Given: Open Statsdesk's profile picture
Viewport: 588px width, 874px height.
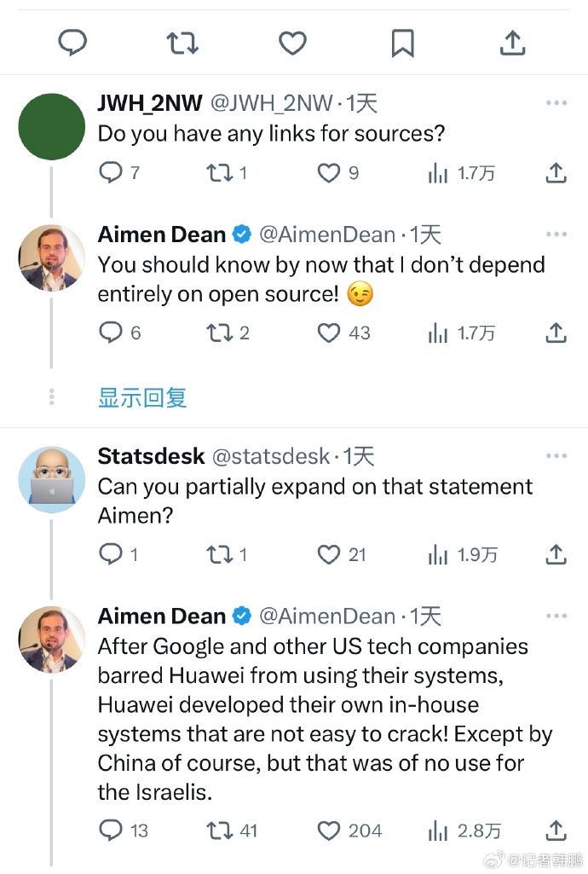Looking at the screenshot, I should pyautogui.click(x=52, y=478).
